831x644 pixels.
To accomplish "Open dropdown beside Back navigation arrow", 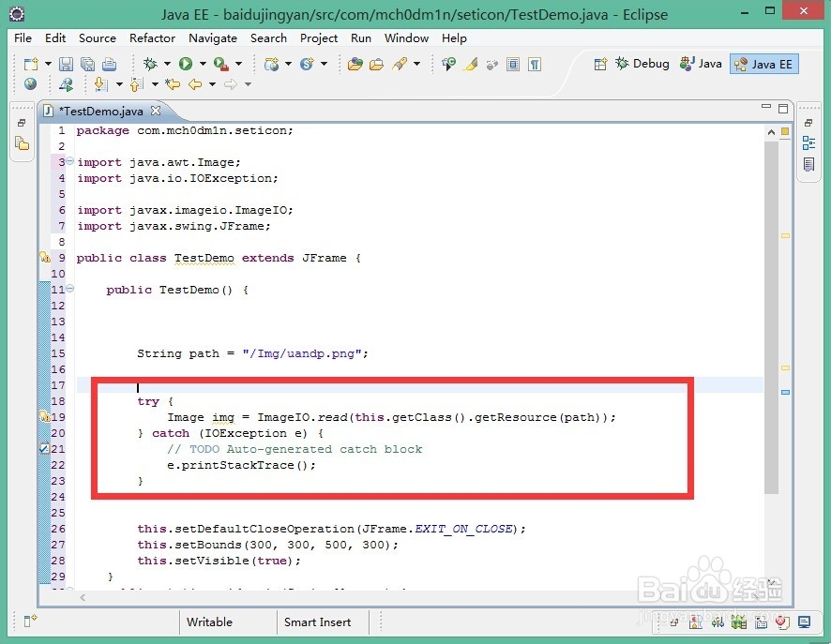I will [212, 84].
